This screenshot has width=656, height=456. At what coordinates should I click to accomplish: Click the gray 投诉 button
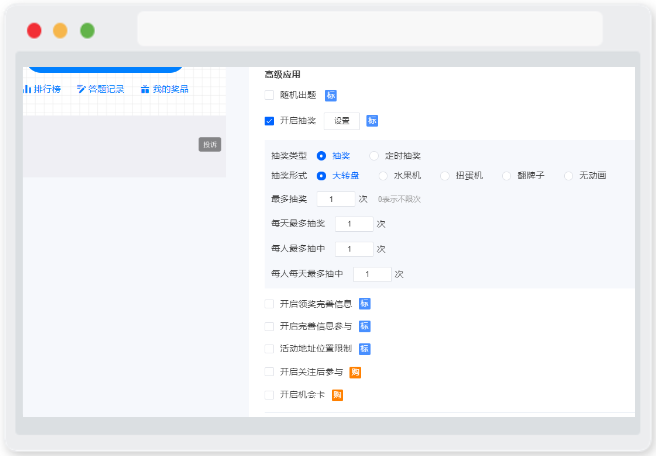coord(210,145)
